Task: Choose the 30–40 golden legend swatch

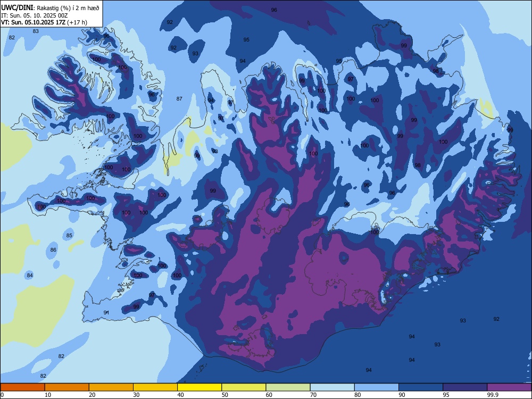Action: (155, 387)
